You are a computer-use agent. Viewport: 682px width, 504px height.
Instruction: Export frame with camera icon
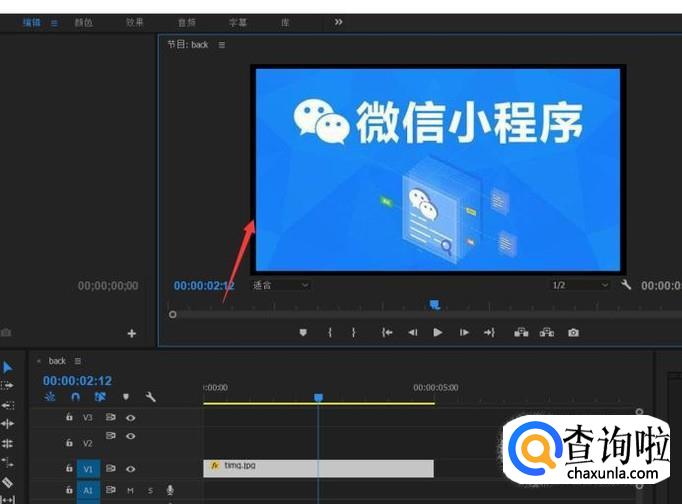coord(573,333)
